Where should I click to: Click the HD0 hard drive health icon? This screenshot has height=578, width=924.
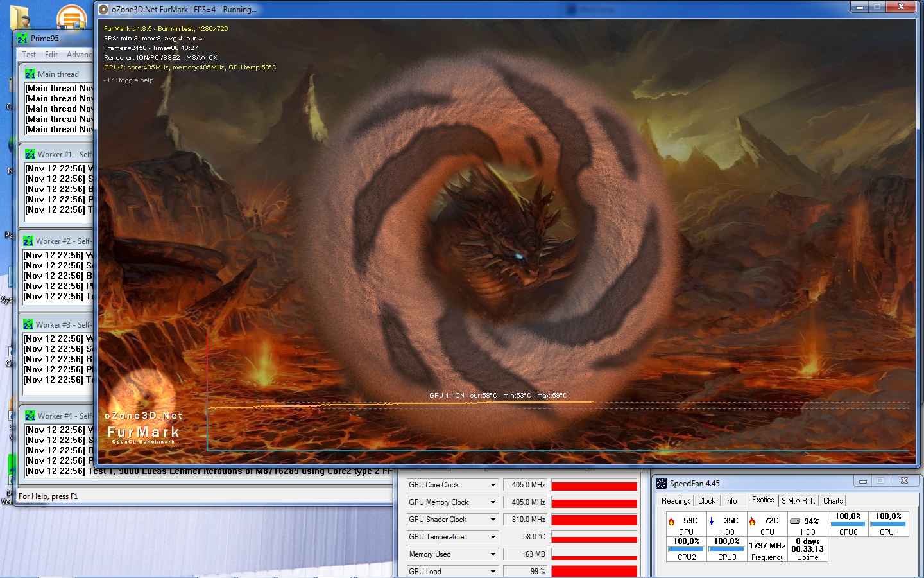(x=795, y=521)
